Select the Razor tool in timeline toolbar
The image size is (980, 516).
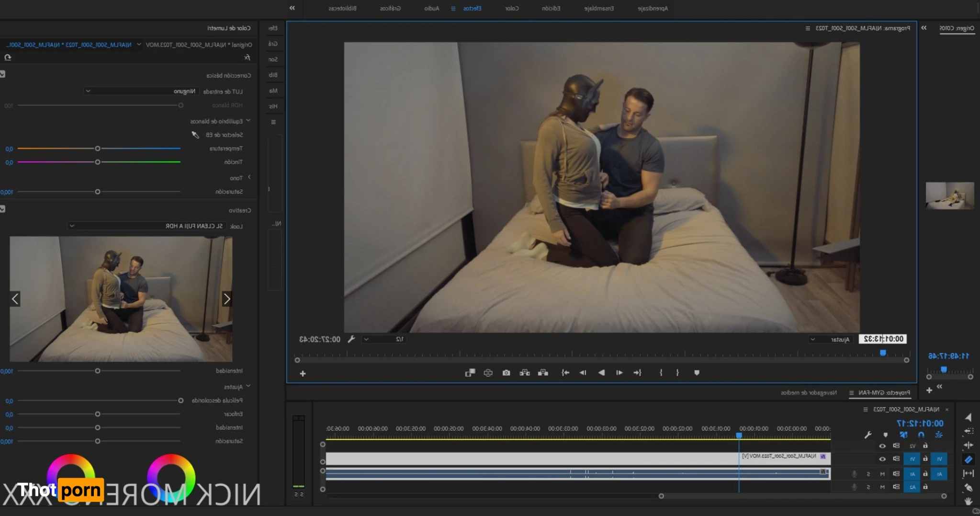coord(968,459)
